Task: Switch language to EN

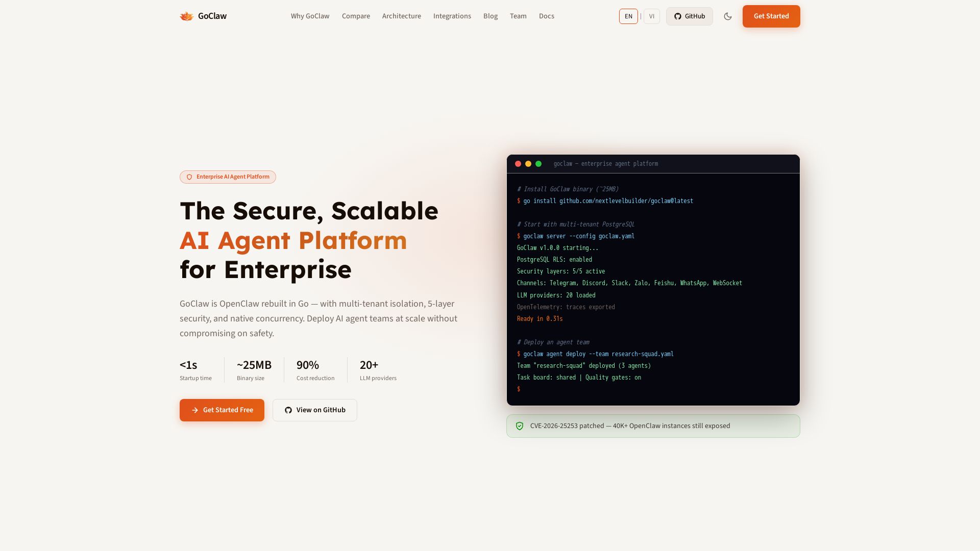Action: point(628,16)
